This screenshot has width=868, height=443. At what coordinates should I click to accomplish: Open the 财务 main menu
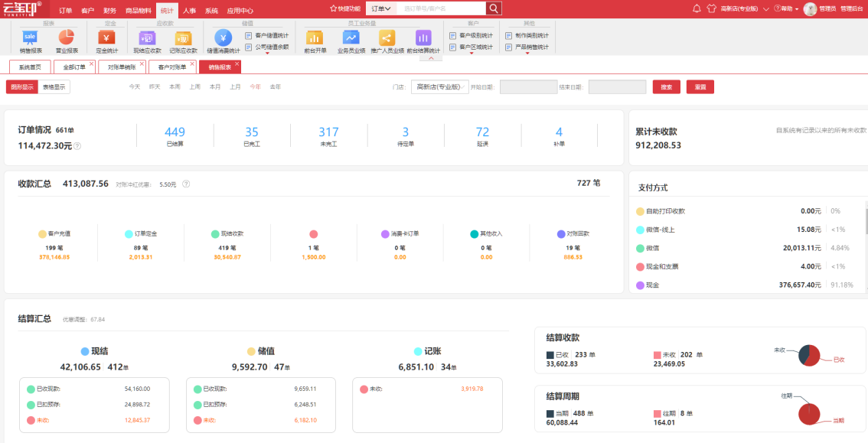[x=109, y=11]
